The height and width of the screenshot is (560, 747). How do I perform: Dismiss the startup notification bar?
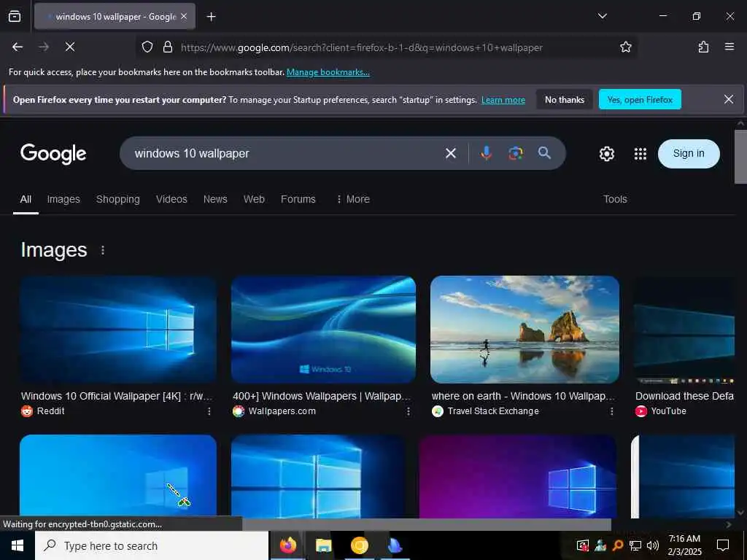729,99
